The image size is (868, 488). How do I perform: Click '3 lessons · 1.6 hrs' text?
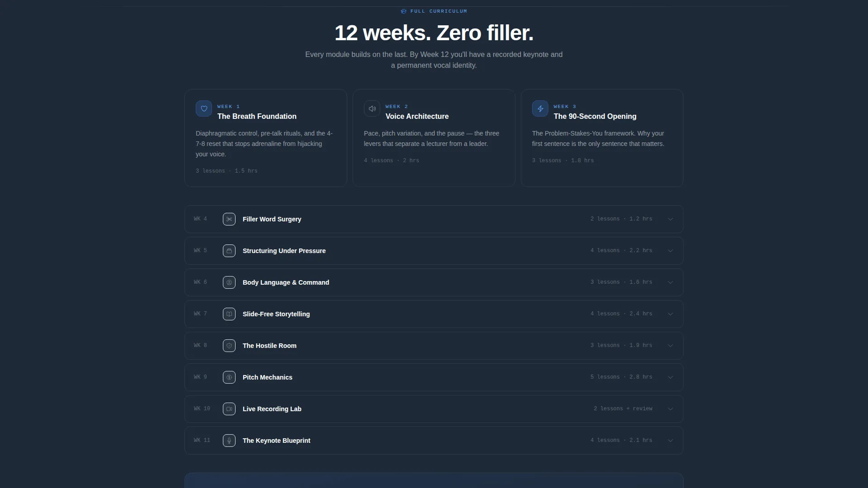621,282
